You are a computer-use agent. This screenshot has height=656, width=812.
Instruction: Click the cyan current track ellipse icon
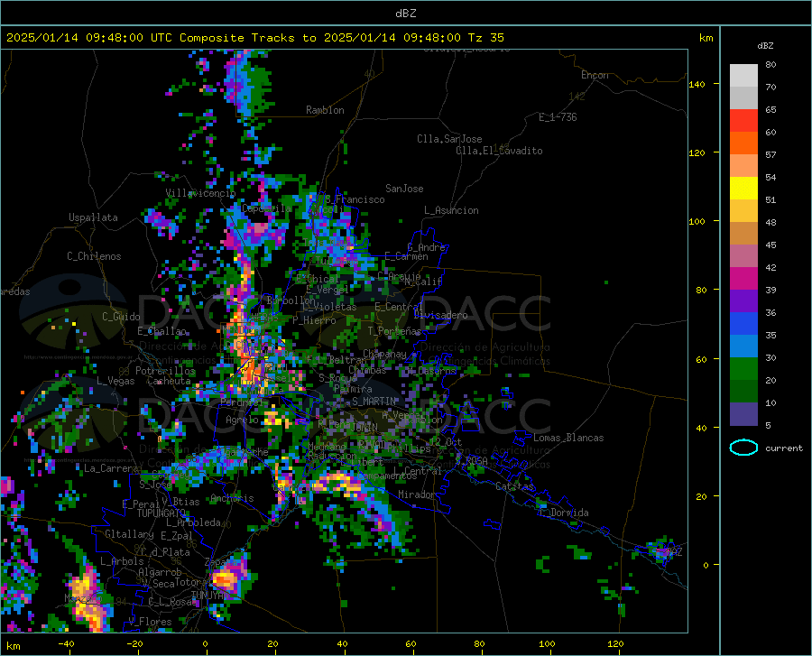click(743, 448)
